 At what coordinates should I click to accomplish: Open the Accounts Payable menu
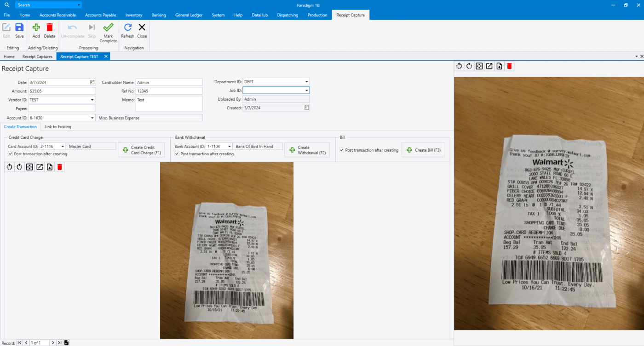pos(101,15)
